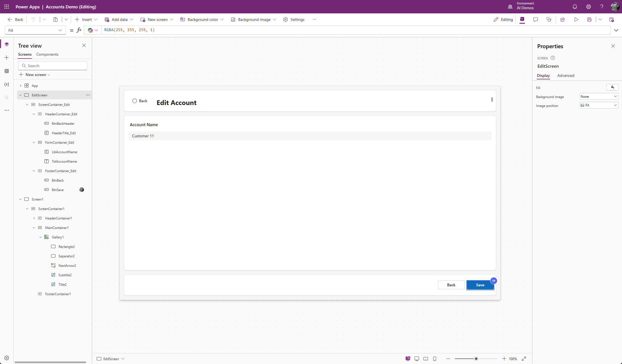
Task: Collapse the EditScreen tree node
Action: point(20,95)
